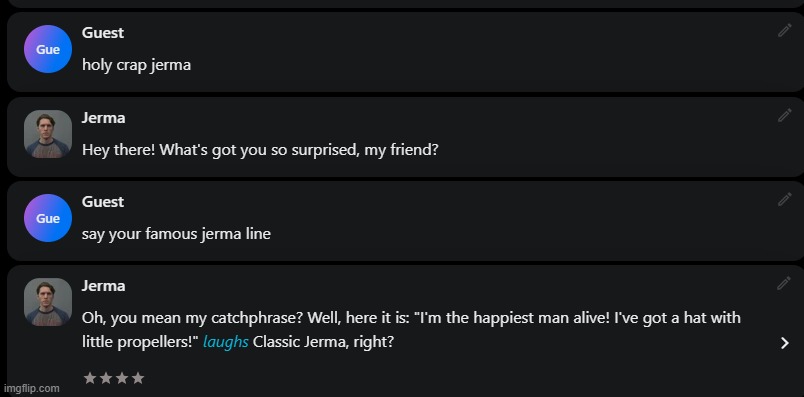
Task: Select the Guest avatar beside "say your famous jerma line"
Action: pyautogui.click(x=48, y=218)
